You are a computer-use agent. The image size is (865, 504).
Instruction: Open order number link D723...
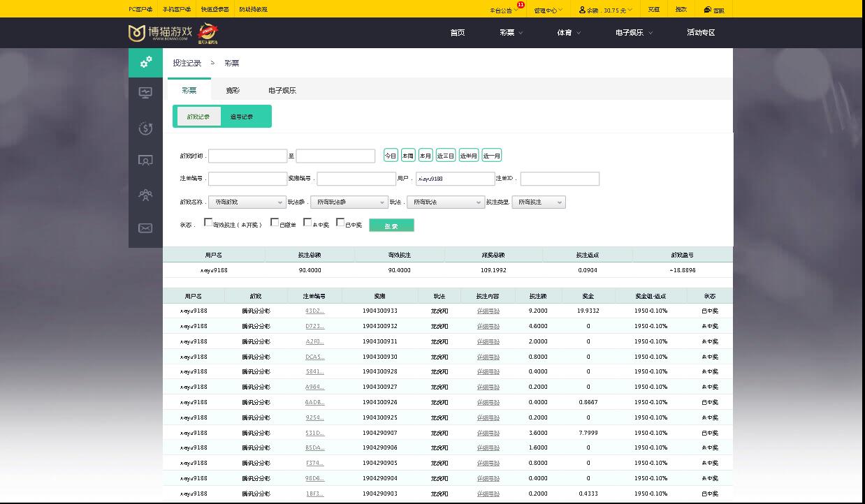coord(314,326)
